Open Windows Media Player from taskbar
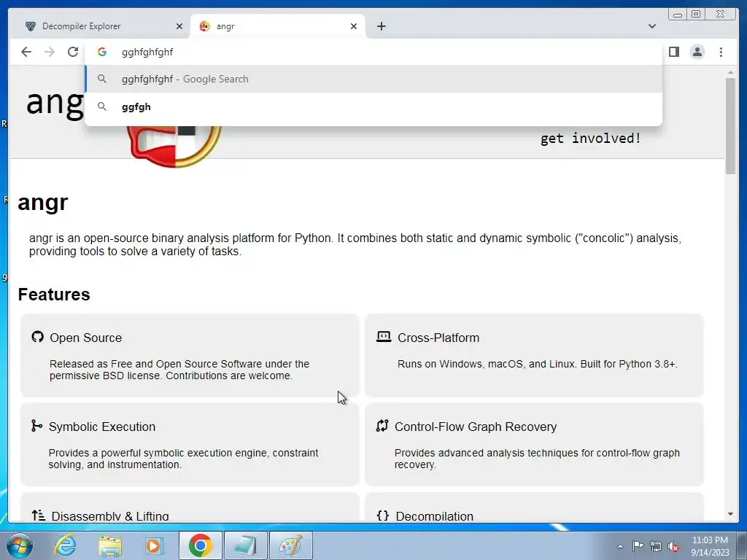 click(x=154, y=545)
